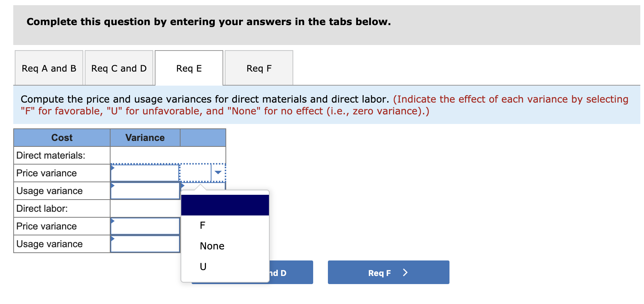Click the direct materials price variance dropdown arrow

pyautogui.click(x=218, y=173)
